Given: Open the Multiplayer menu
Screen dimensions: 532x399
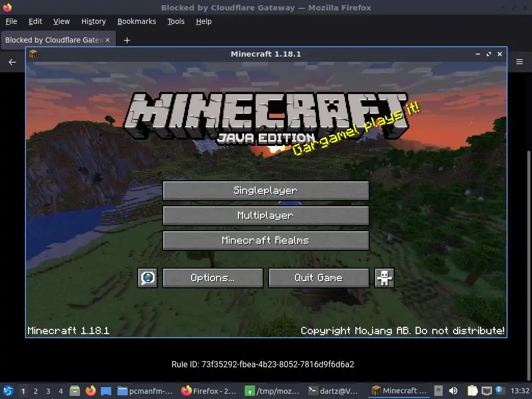Looking at the screenshot, I should 265,216.
